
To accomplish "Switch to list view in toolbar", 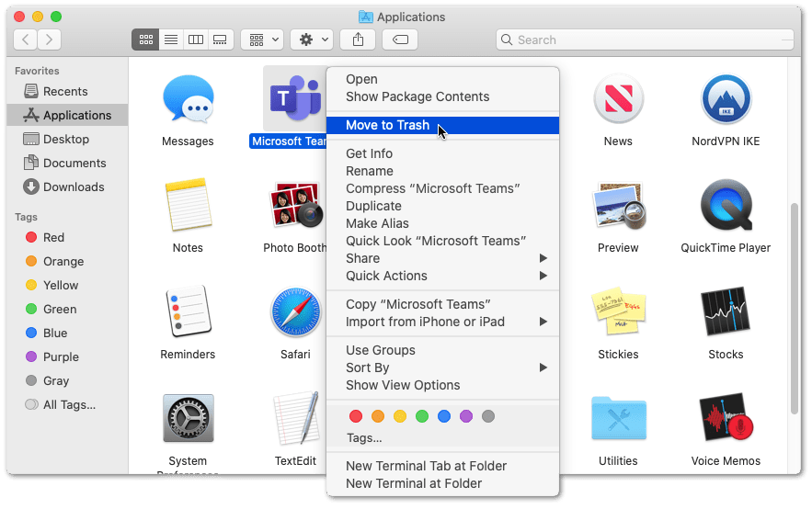I will [171, 40].
